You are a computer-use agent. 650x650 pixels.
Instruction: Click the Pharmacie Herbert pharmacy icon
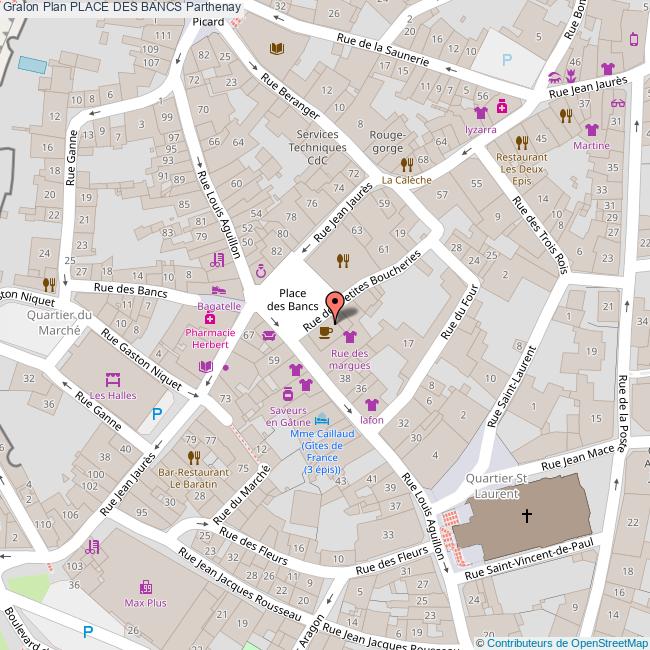point(209,318)
